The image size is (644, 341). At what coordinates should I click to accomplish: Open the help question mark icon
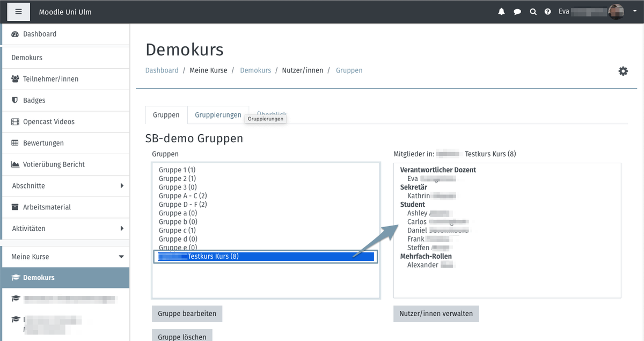548,12
